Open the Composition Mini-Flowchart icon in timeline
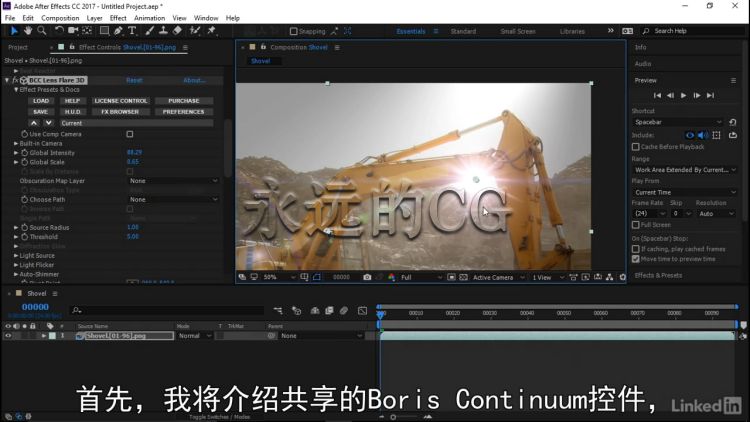 point(278,311)
